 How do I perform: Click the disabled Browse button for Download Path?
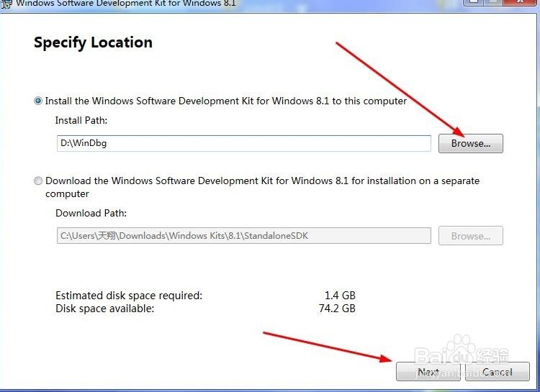(x=470, y=236)
